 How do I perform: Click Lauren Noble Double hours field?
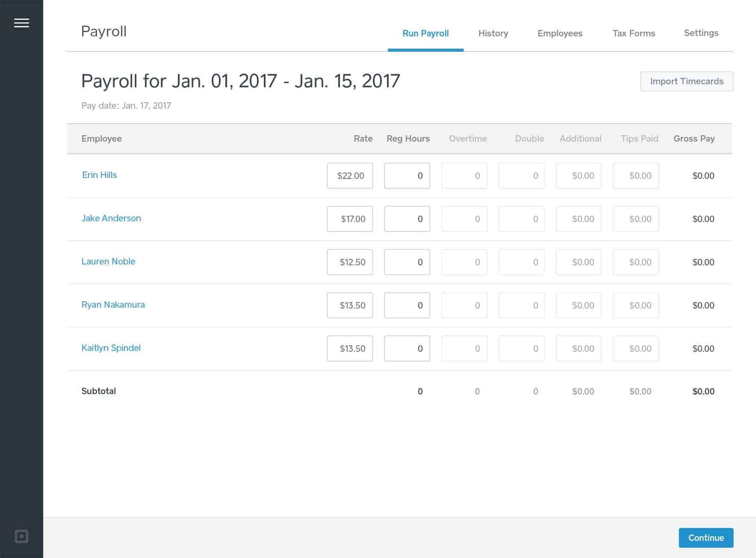pos(522,262)
